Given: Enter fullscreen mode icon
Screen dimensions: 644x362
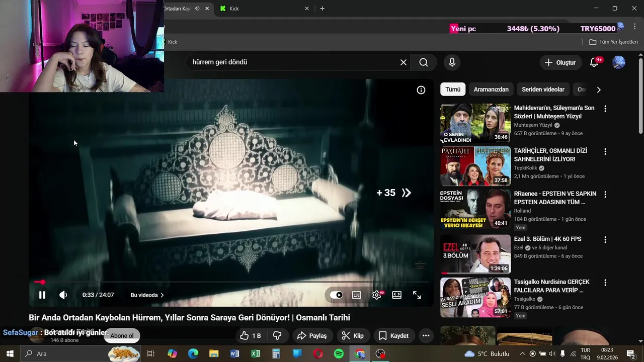Looking at the screenshot, I should 417,295.
